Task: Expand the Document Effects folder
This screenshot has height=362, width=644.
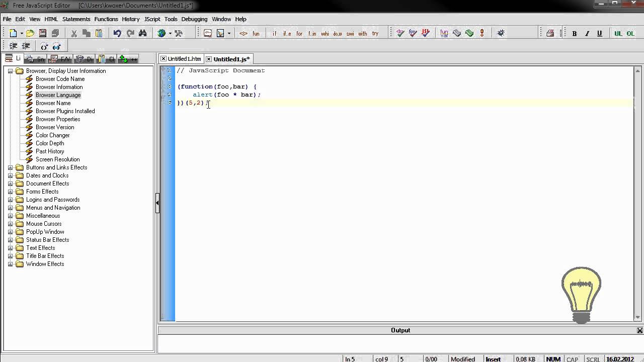Action: pos(10,184)
